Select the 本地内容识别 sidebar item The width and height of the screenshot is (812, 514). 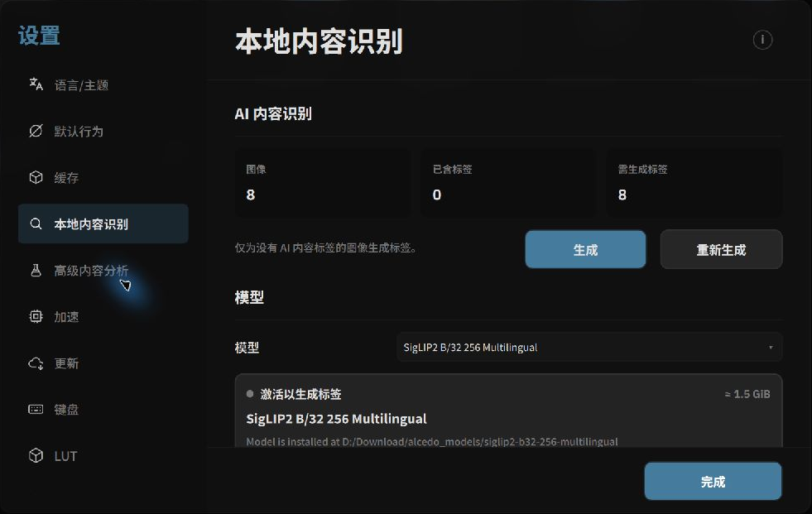click(103, 223)
